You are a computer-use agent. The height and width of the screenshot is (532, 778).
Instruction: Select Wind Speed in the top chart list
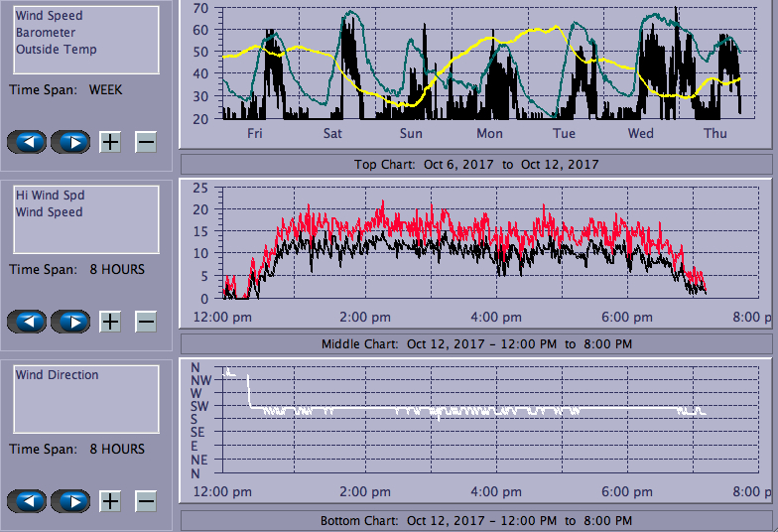[50, 16]
